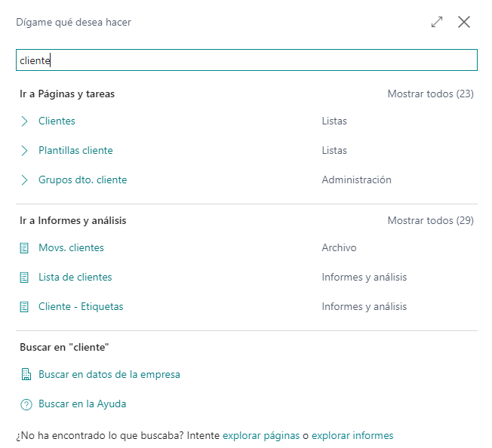Viewport: 492px width, 448px height.
Task: Close the search dialog with X
Action: 464,22
